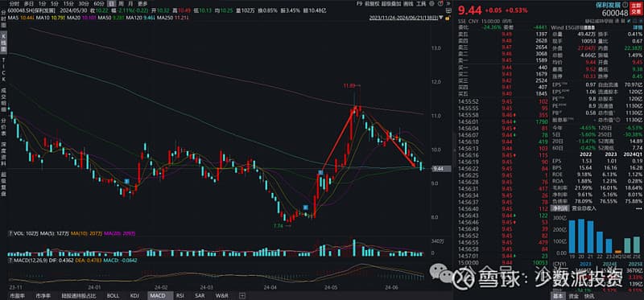This screenshot has width=644, height=300.
Task: Click the blue marker on the April low
Action: click(x=305, y=208)
